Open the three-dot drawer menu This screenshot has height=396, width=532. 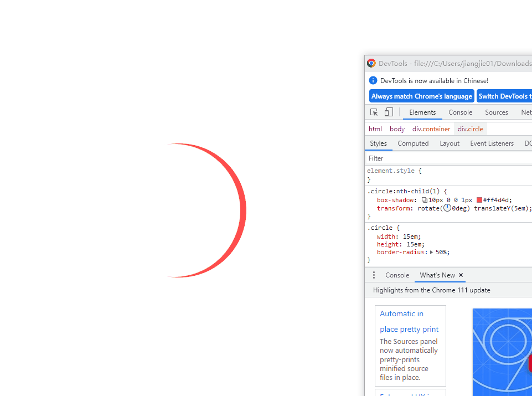(x=374, y=275)
